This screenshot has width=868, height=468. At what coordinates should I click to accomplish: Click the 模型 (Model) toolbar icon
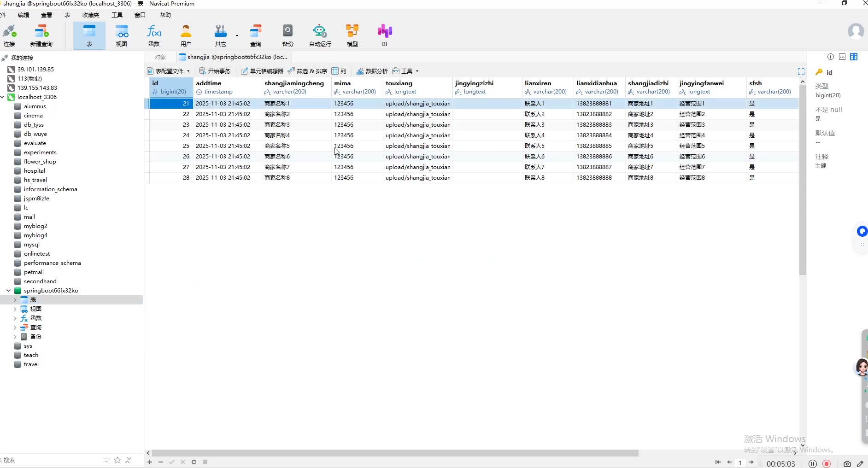352,35
